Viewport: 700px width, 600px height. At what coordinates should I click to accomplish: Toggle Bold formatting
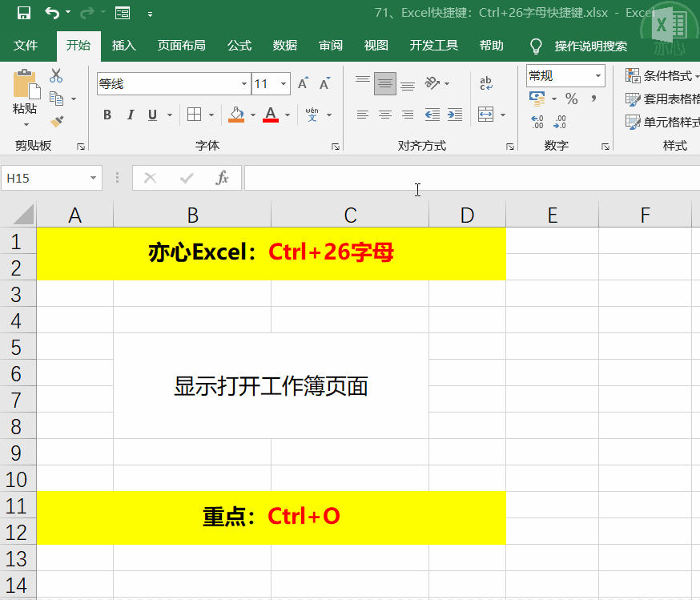click(107, 115)
